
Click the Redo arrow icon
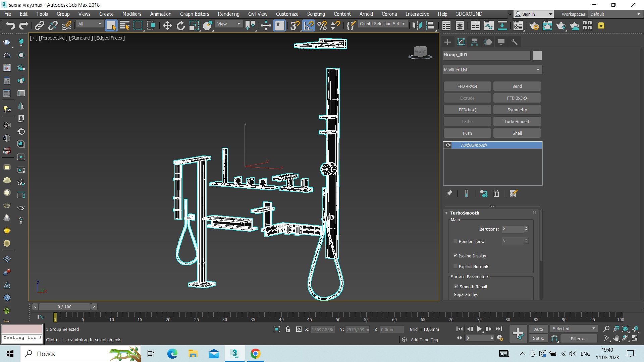pyautogui.click(x=23, y=25)
